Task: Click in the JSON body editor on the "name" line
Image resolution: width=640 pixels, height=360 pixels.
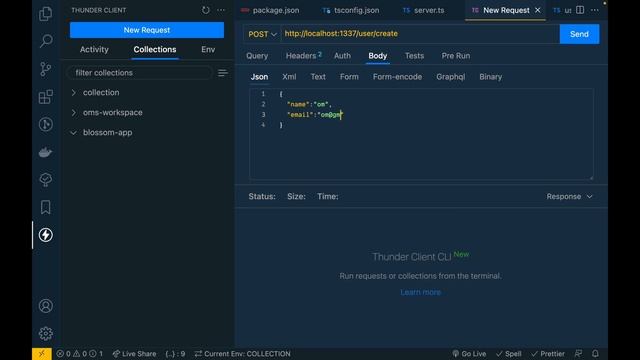Action: (309, 104)
